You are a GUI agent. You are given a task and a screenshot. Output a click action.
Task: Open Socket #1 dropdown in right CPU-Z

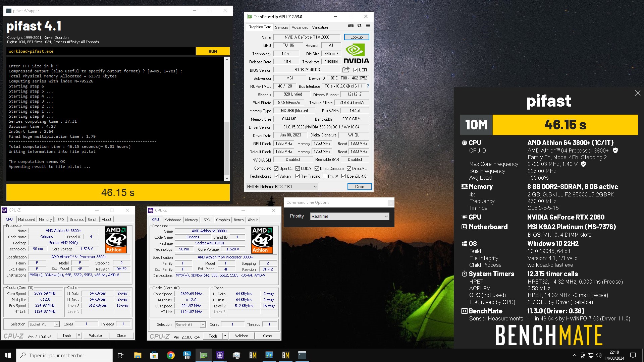coord(190,324)
